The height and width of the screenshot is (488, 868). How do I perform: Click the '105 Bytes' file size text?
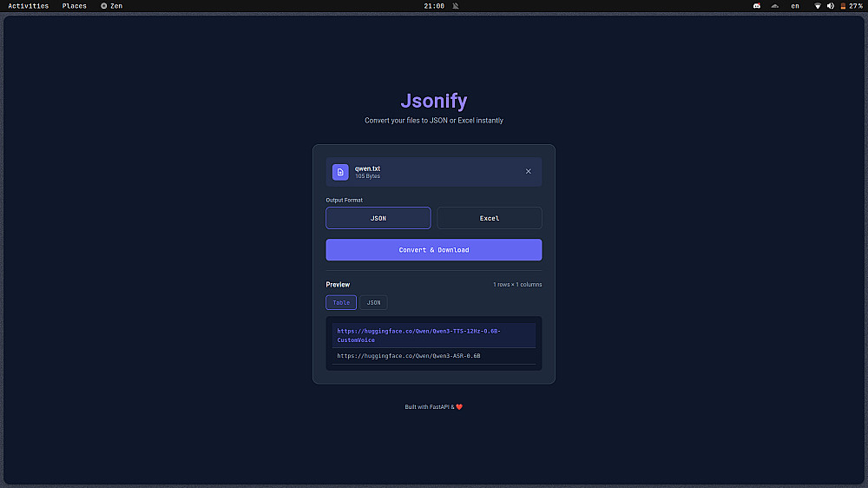pyautogui.click(x=367, y=176)
